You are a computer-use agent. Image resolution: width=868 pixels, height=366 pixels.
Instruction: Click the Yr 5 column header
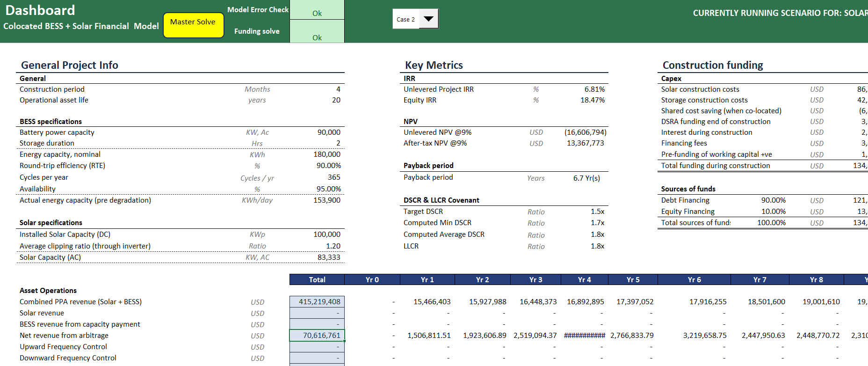[633, 279]
